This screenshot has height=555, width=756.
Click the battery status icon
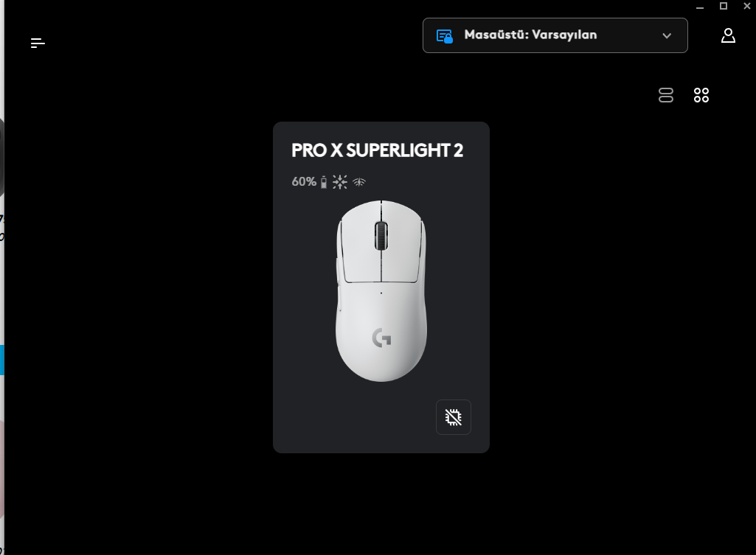pyautogui.click(x=324, y=182)
